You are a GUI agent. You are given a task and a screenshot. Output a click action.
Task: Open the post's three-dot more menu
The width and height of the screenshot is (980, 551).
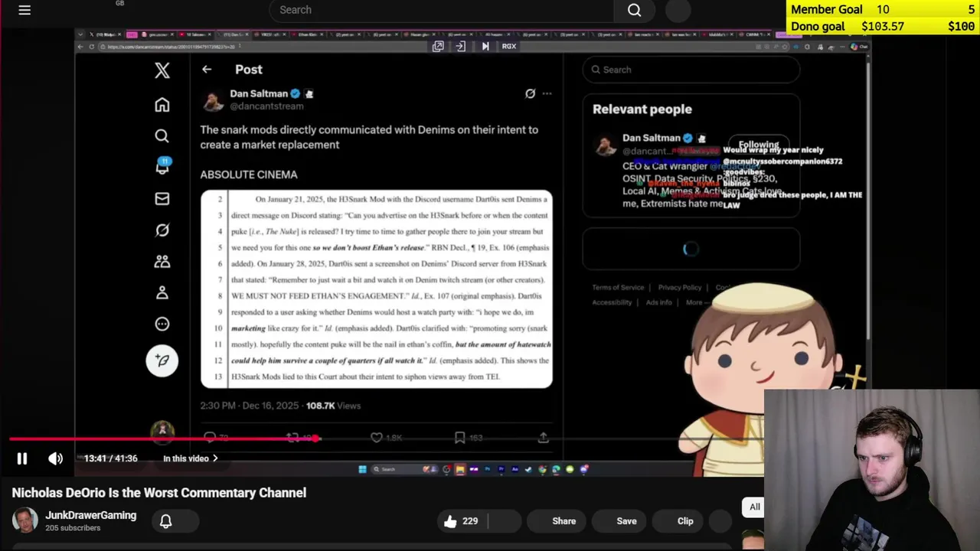tap(547, 93)
